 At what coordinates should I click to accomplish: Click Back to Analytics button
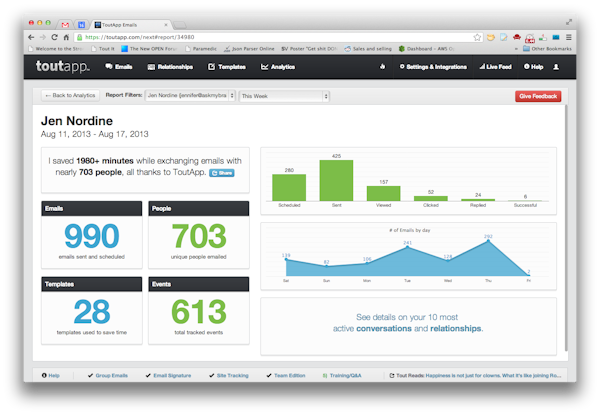69,96
